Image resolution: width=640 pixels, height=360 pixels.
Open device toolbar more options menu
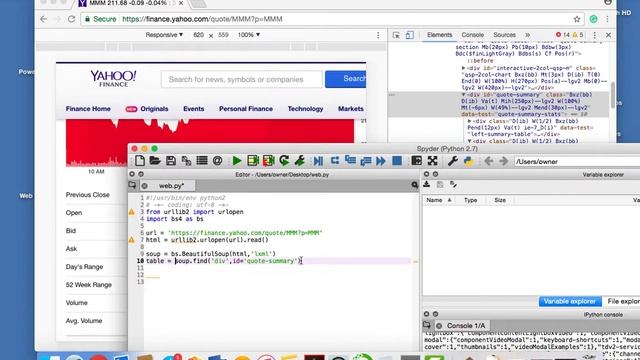378,36
